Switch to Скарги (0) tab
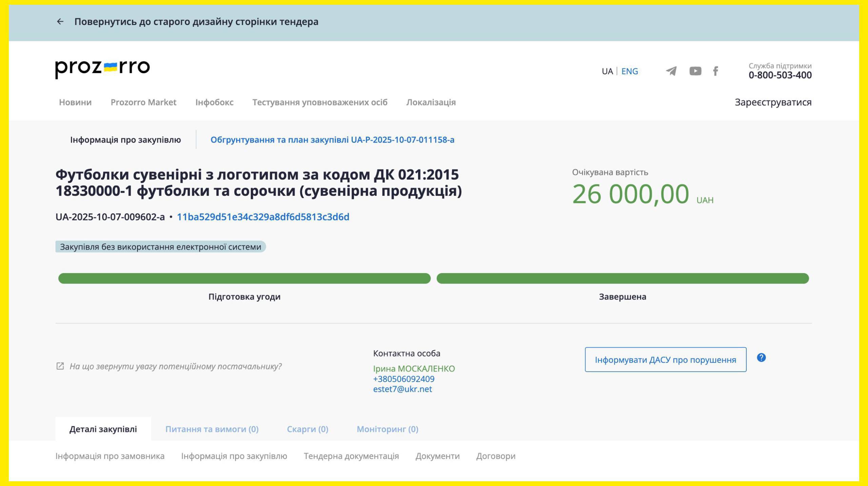This screenshot has height=486, width=868. pos(308,429)
